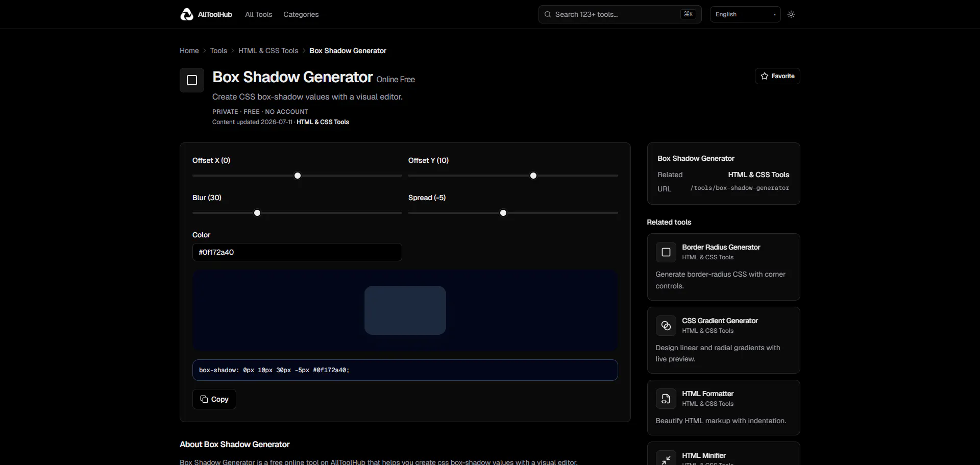Click the Copy clipboard icon
Screen dimensions: 980x465
[204, 399]
